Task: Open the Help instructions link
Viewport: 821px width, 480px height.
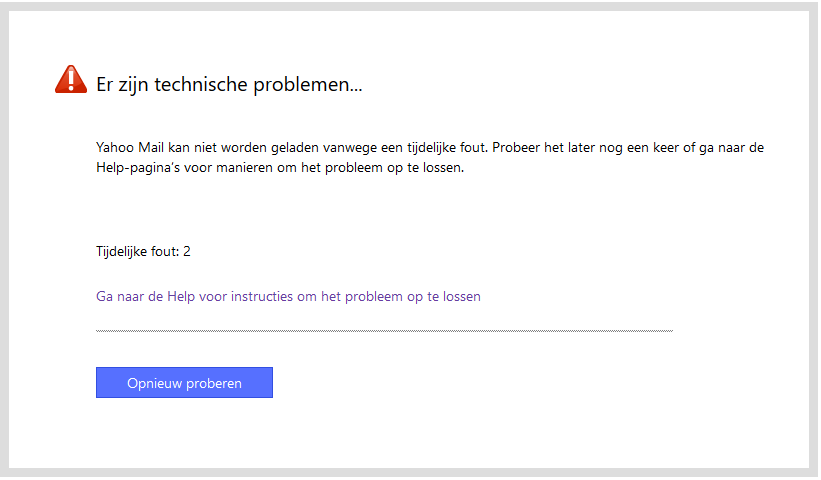Action: tap(288, 297)
